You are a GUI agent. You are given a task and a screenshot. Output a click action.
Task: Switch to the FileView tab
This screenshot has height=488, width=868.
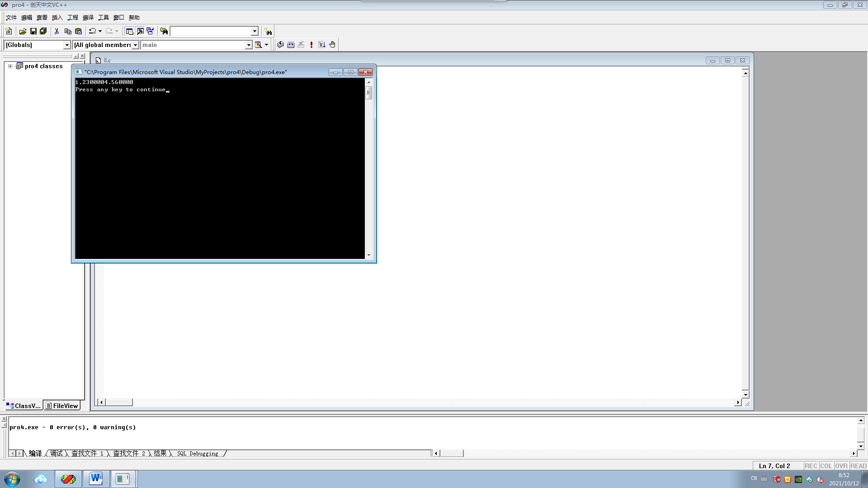point(62,406)
